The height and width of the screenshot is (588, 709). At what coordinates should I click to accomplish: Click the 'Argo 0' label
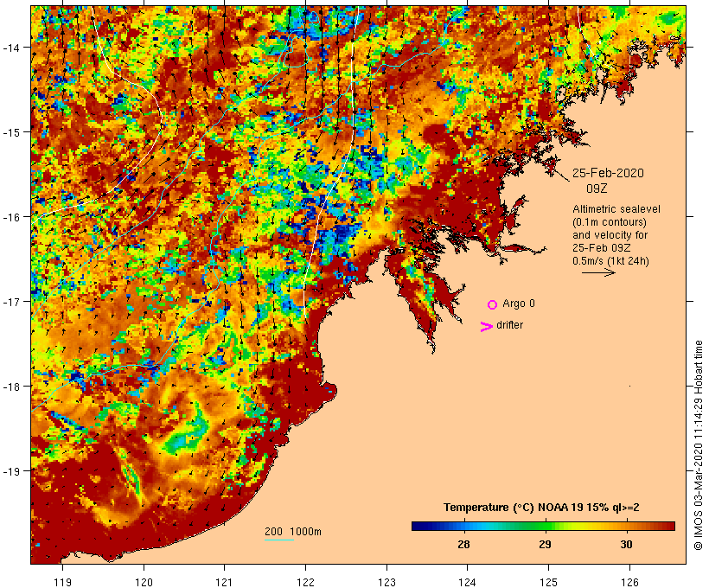point(519,303)
